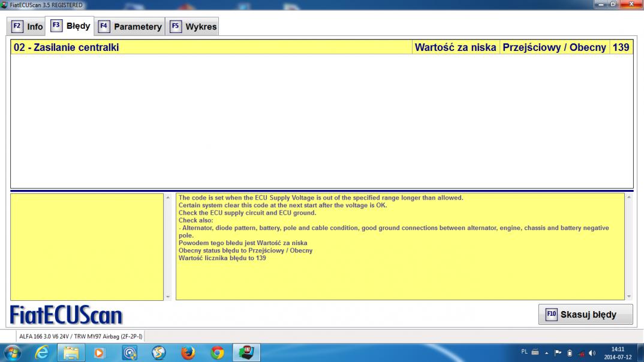Open Windows Media Player from the taskbar
Screen dimensions: 644x362
click(99, 352)
